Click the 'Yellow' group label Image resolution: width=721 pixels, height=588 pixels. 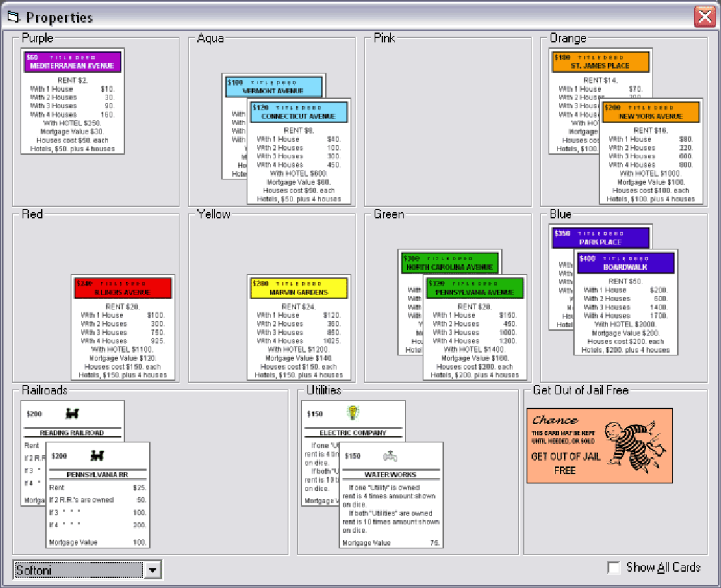[213, 214]
